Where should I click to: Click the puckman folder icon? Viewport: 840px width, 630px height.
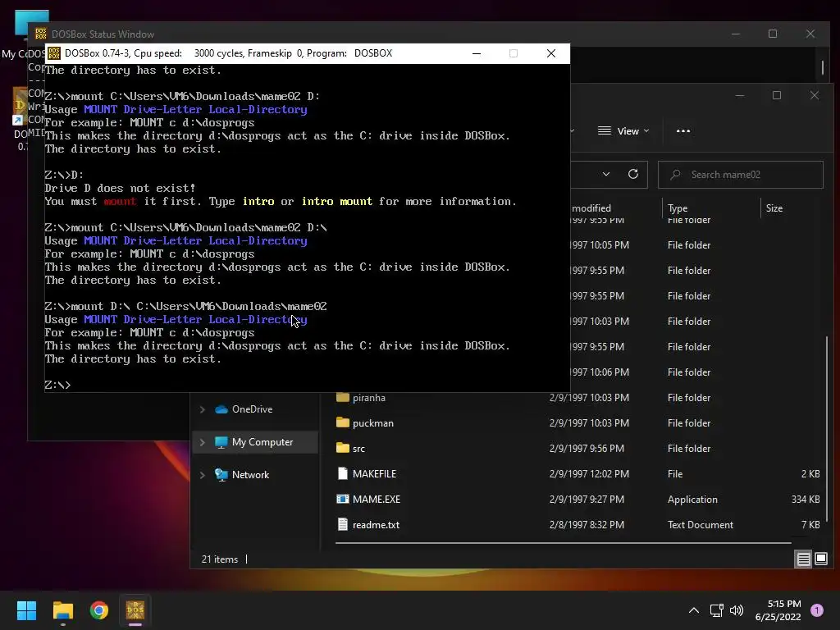coord(342,422)
